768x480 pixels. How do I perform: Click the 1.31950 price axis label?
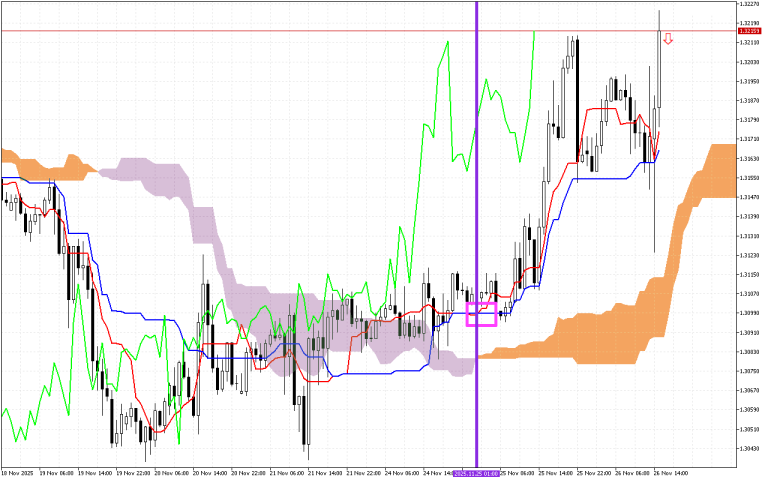tap(749, 81)
